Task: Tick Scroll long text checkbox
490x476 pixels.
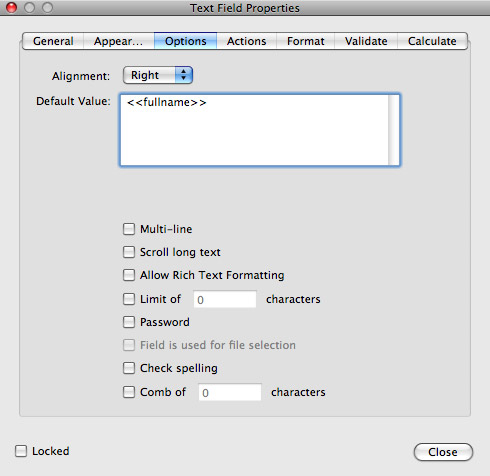Action: click(x=129, y=252)
